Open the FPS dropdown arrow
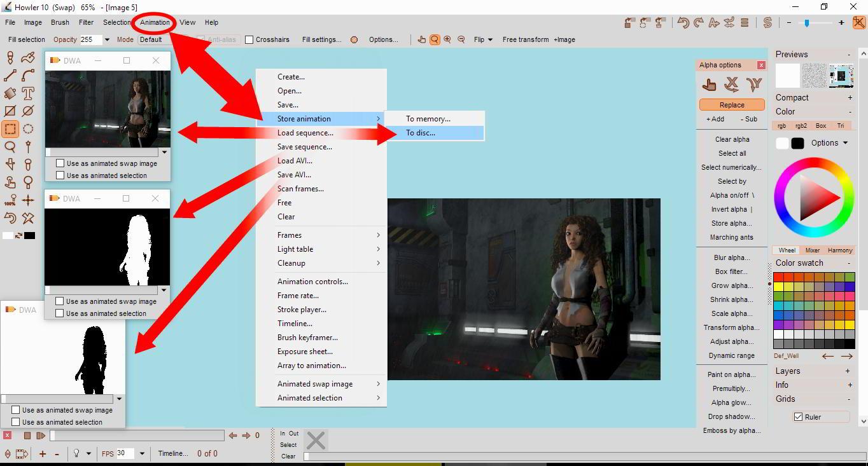 [142, 453]
